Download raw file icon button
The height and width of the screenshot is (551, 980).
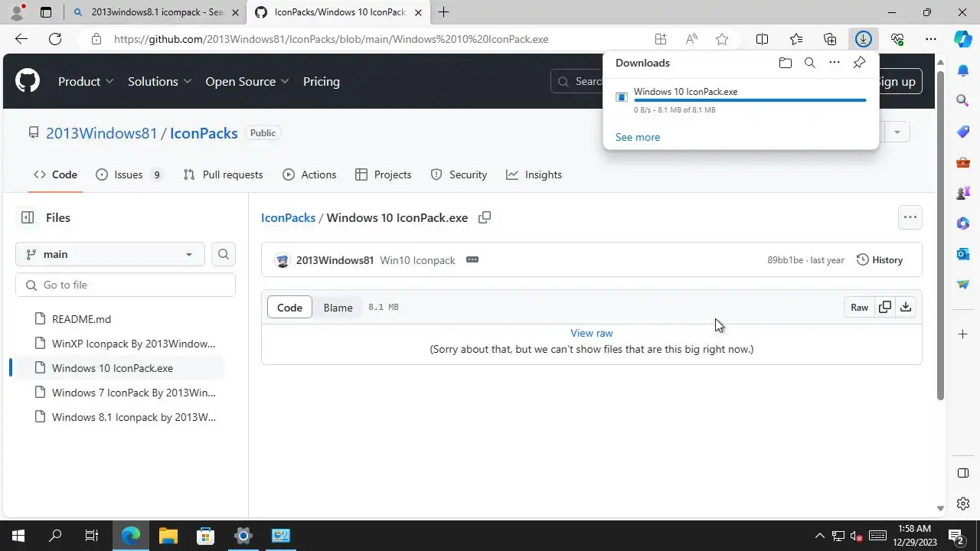point(906,307)
